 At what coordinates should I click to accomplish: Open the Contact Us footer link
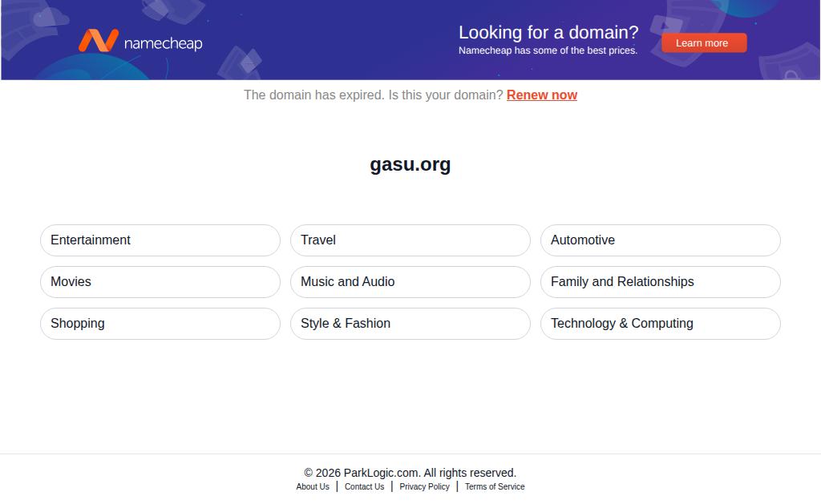(x=365, y=486)
